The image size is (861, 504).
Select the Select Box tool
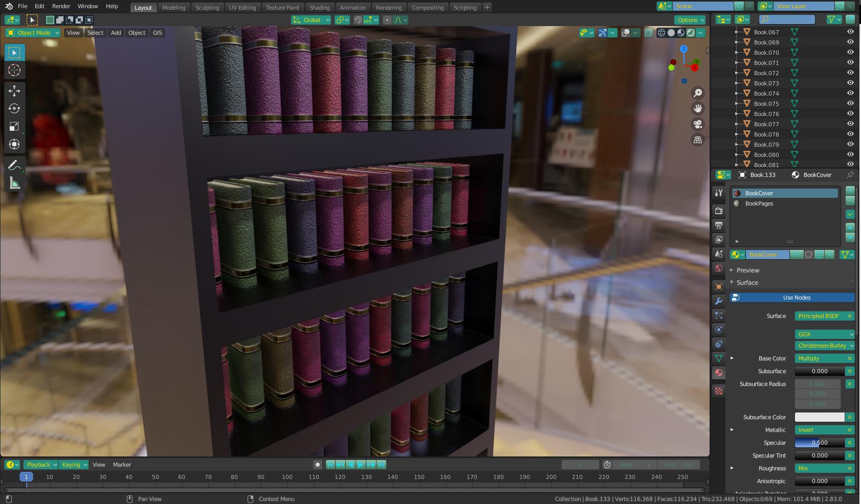pyautogui.click(x=14, y=53)
